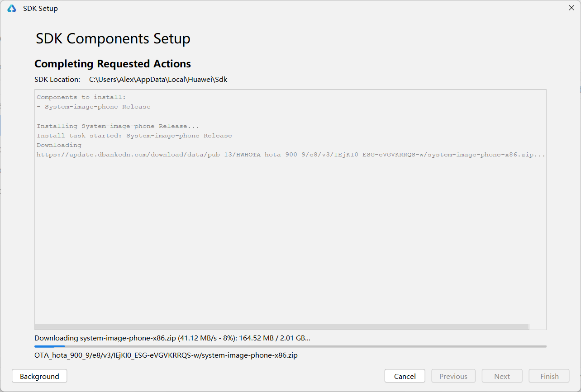Click the '- System-image-phone Release' log line
Image resolution: width=581 pixels, height=392 pixels.
pos(94,107)
